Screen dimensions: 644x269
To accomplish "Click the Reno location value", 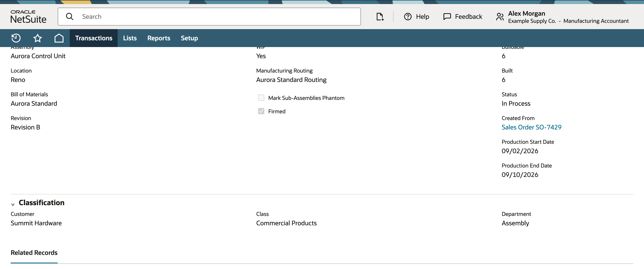I will [x=18, y=80].
